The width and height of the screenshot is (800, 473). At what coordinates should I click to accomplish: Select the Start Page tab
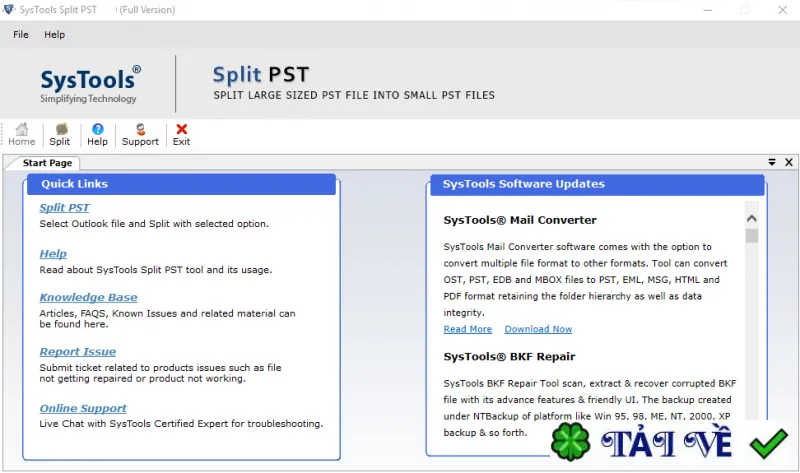47,163
